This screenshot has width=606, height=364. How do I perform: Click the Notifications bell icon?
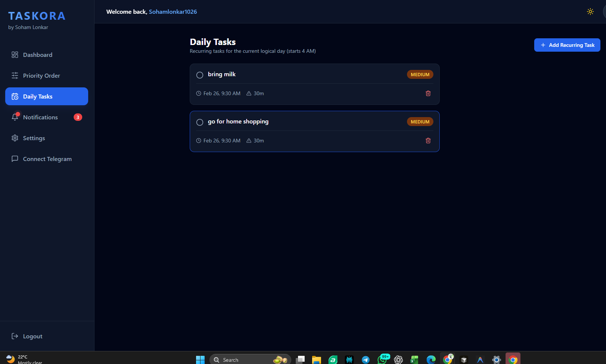tap(15, 117)
